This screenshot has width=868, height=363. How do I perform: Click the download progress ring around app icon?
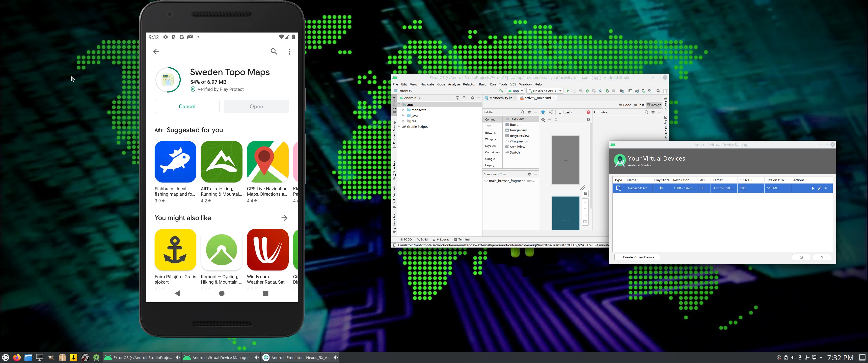pyautogui.click(x=168, y=80)
